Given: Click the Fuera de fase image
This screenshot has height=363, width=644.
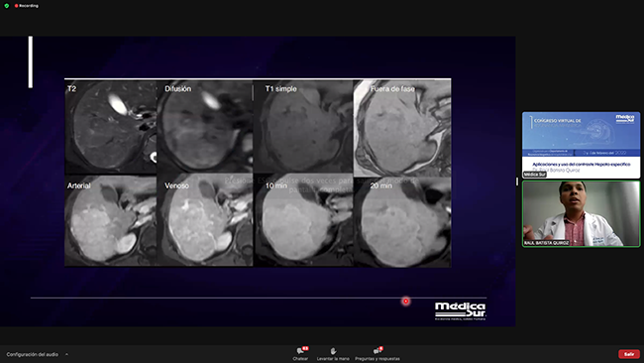Looking at the screenshot, I should click(402, 127).
